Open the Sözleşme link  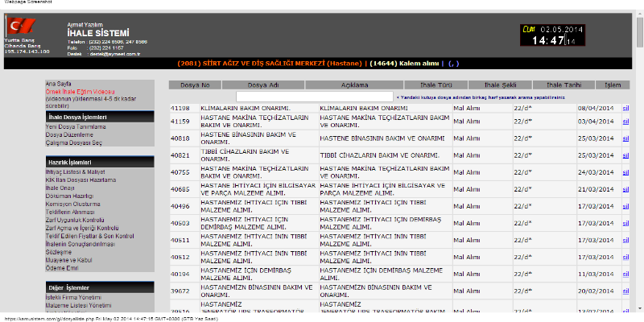tap(58, 252)
